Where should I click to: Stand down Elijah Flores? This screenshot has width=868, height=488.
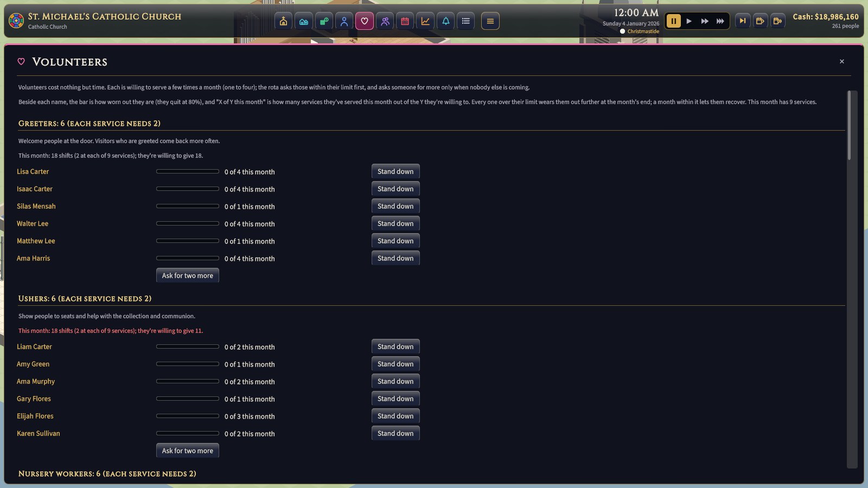pyautogui.click(x=395, y=416)
